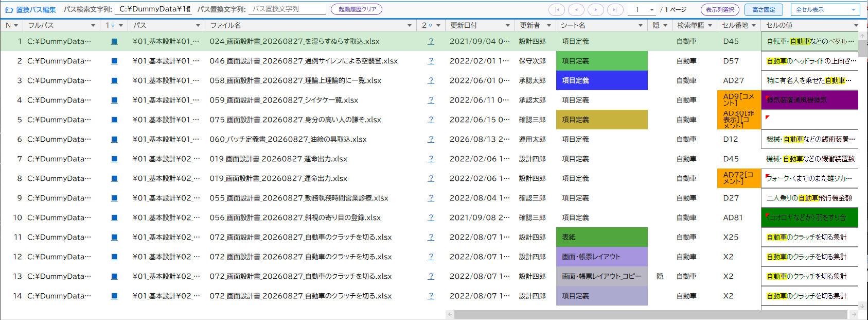Image resolution: width=868 pixels, height=320 pixels.
Task: Select file 055_画面設計書_20260827_勤務執務時間営業診療.xlsx
Action: (299, 198)
